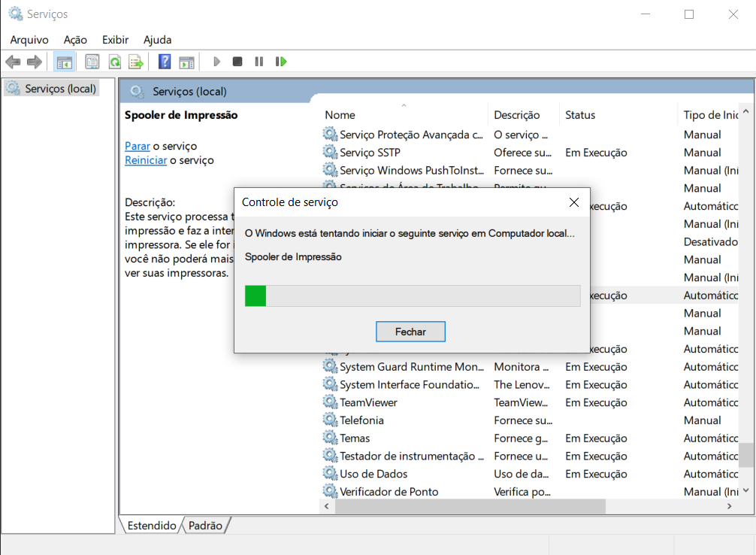Open Properties from the toolbar icon
756x555 pixels.
92,62
